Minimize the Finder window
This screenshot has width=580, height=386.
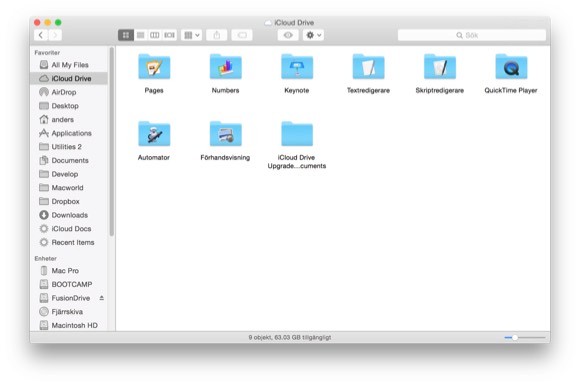point(48,23)
